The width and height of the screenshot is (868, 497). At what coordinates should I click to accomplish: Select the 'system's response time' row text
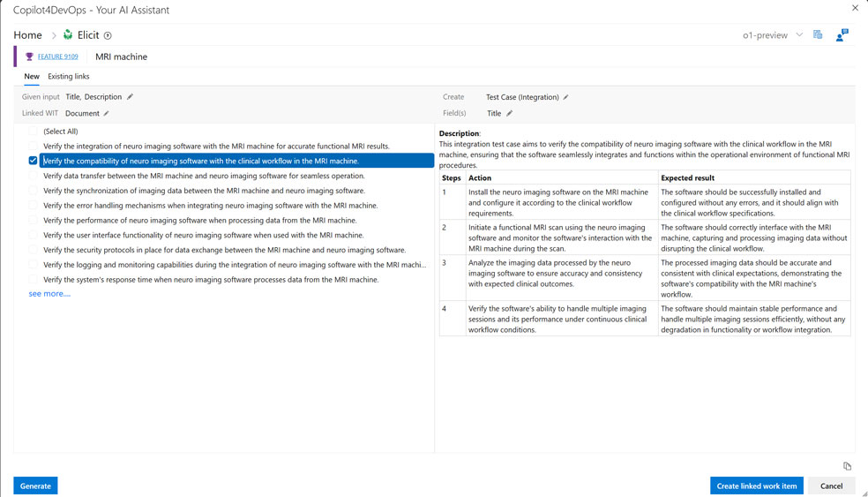pyautogui.click(x=211, y=280)
